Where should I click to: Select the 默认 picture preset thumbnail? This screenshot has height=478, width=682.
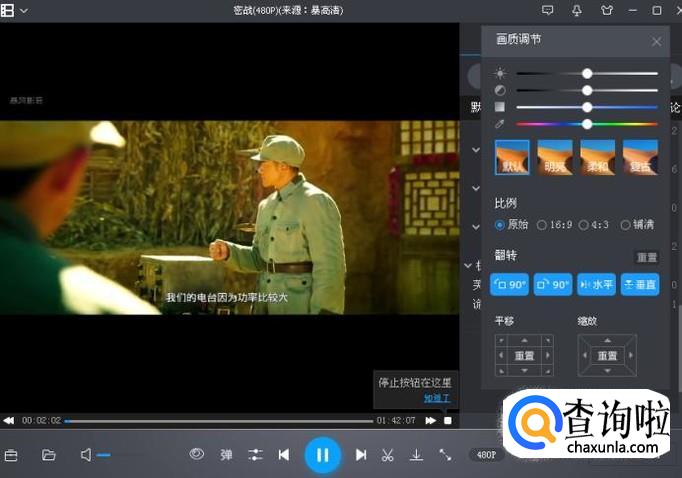tap(512, 157)
